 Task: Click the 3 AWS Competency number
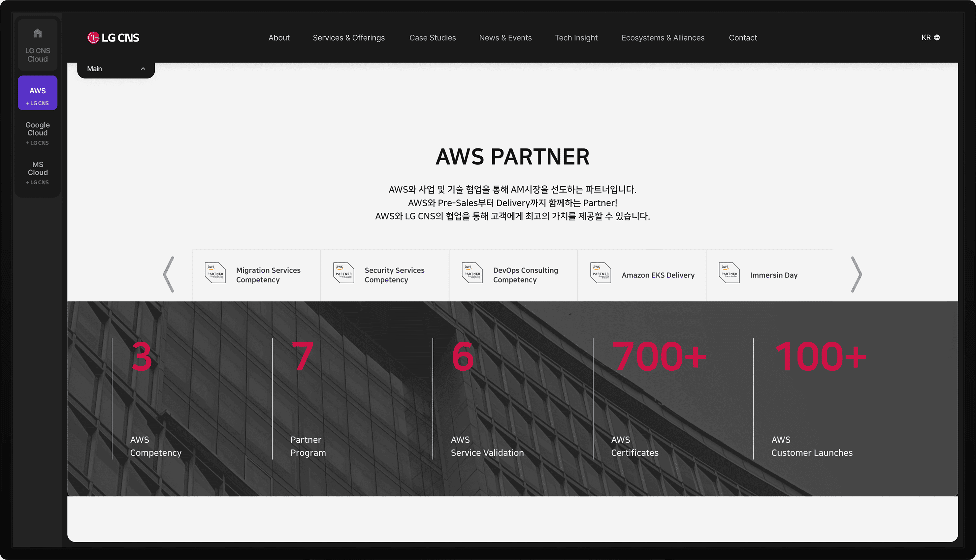pyautogui.click(x=142, y=357)
